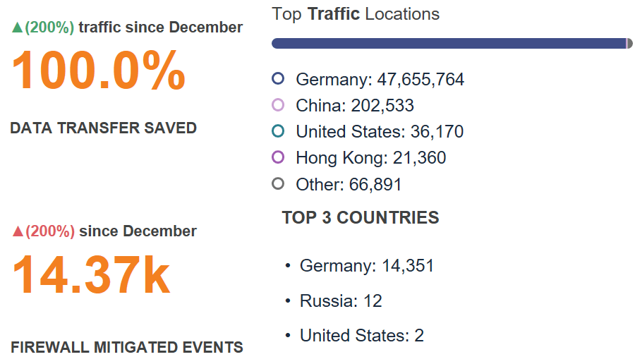Click the red up-arrow firewall indicator

tap(16, 231)
